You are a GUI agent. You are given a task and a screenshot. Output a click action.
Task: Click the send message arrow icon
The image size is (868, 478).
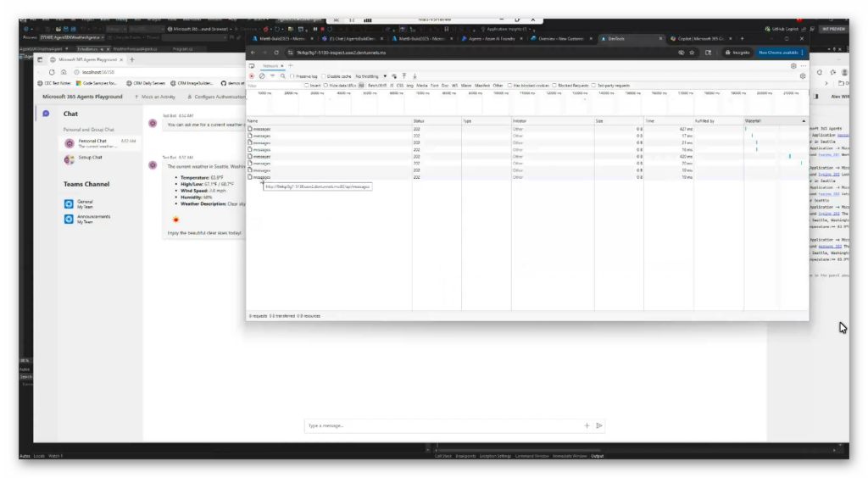coord(599,425)
